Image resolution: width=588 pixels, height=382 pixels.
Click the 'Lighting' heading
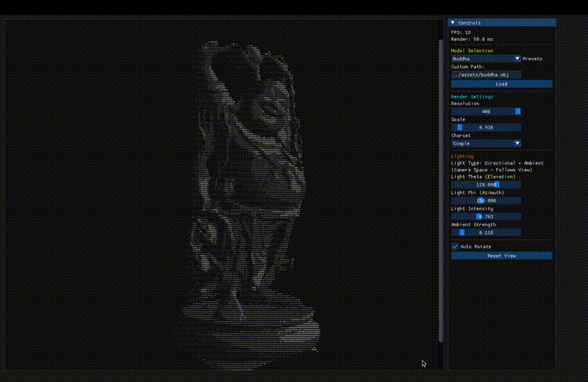462,156
